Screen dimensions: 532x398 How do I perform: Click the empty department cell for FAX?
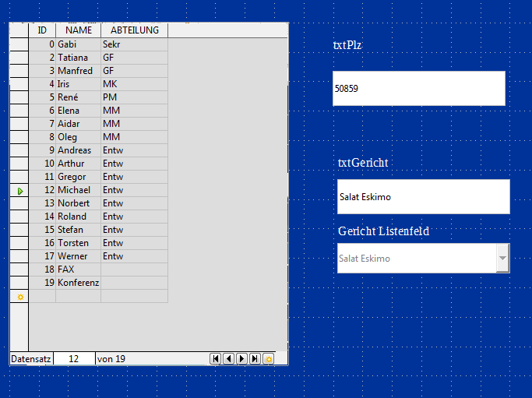click(134, 269)
